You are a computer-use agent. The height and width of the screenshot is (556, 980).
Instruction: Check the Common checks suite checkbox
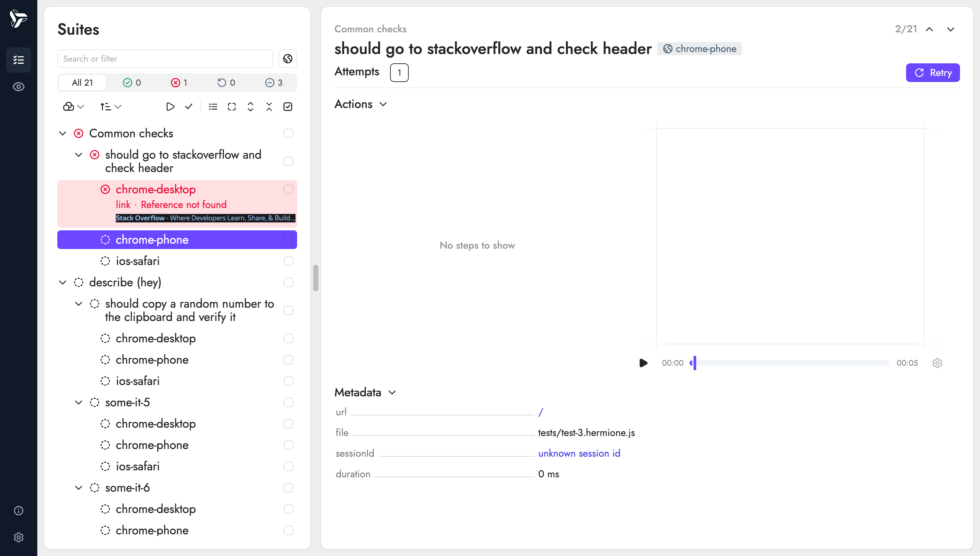288,133
